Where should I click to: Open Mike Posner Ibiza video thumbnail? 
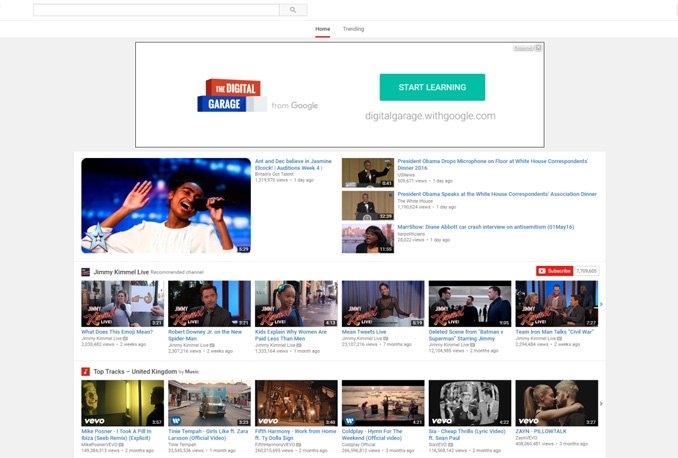click(122, 403)
